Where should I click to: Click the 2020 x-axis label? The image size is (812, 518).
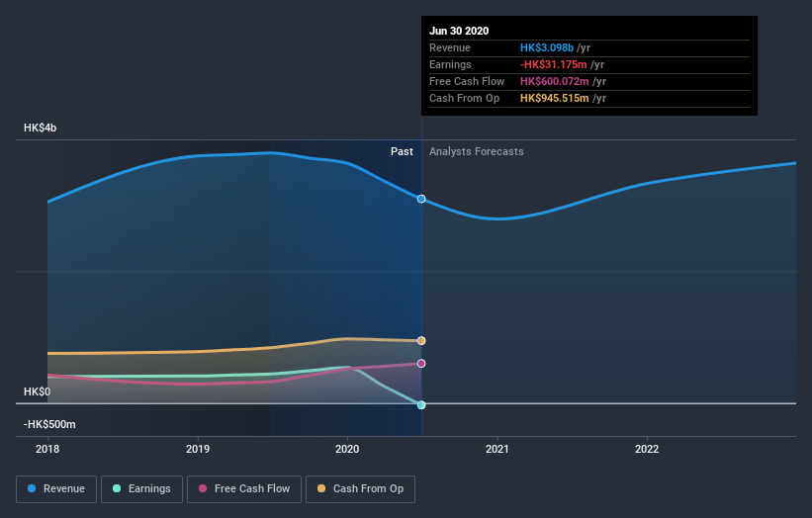click(x=347, y=449)
